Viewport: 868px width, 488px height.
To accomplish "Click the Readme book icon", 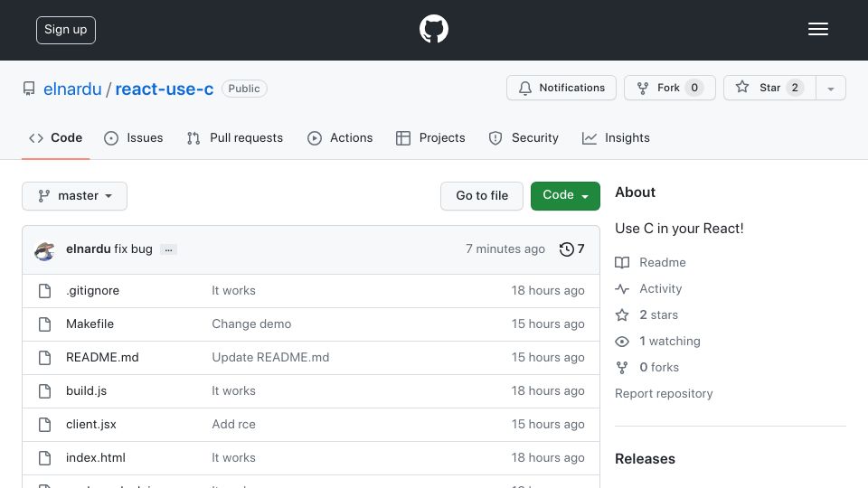I will [x=622, y=263].
